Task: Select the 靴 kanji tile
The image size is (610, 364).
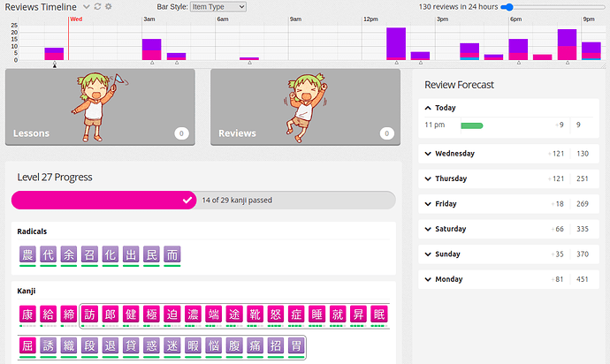Action: tap(255, 315)
